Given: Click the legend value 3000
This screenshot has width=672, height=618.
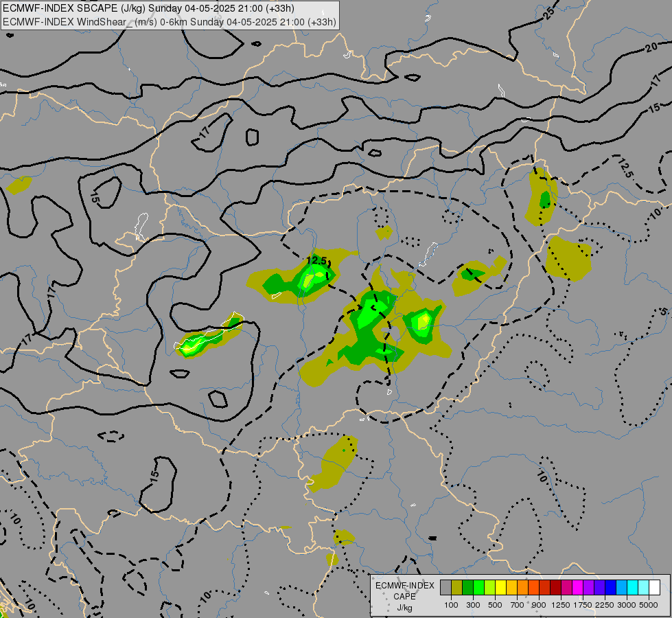Looking at the screenshot, I should [x=627, y=605].
